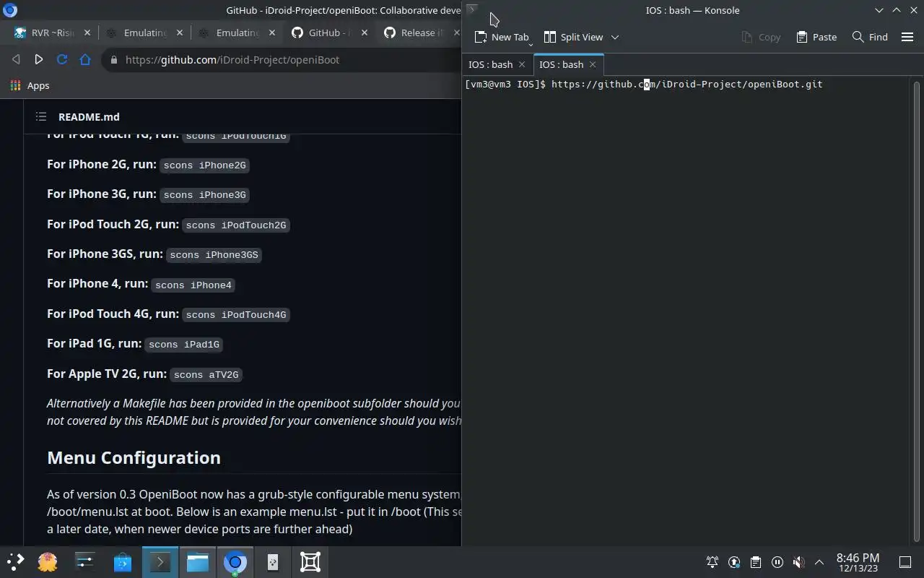Open Dolphin file manager from taskbar
Viewport: 924px width, 578px height.
[x=198, y=561]
